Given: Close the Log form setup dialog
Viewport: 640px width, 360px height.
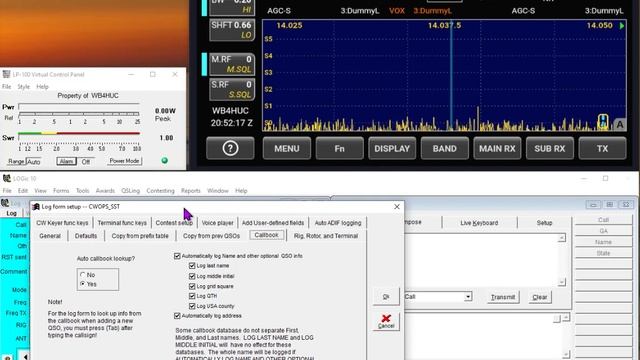Looking at the screenshot, I should 397,207.
